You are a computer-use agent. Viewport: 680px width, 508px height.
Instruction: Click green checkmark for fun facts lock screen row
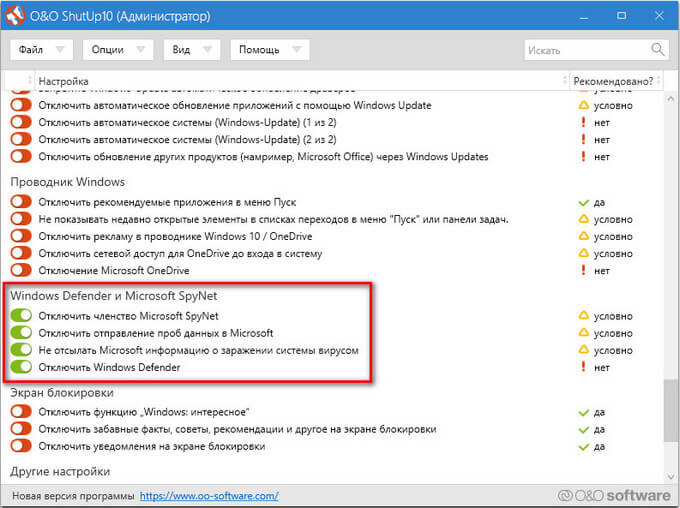pos(584,430)
